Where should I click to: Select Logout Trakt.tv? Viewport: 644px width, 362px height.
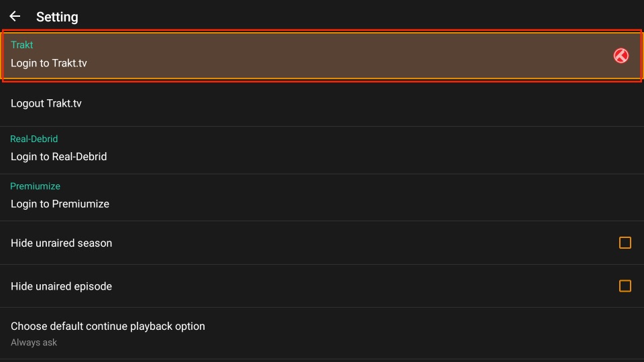tap(46, 103)
